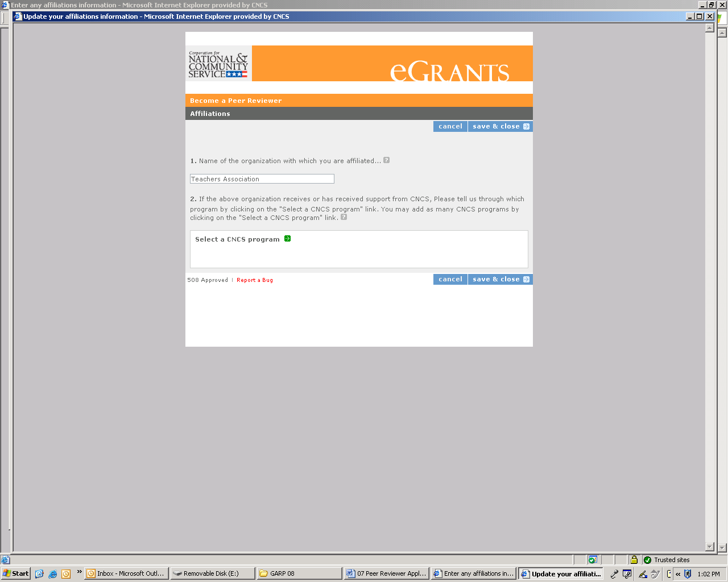Click the help icon after question 2 text
The image size is (728, 582).
click(x=344, y=217)
